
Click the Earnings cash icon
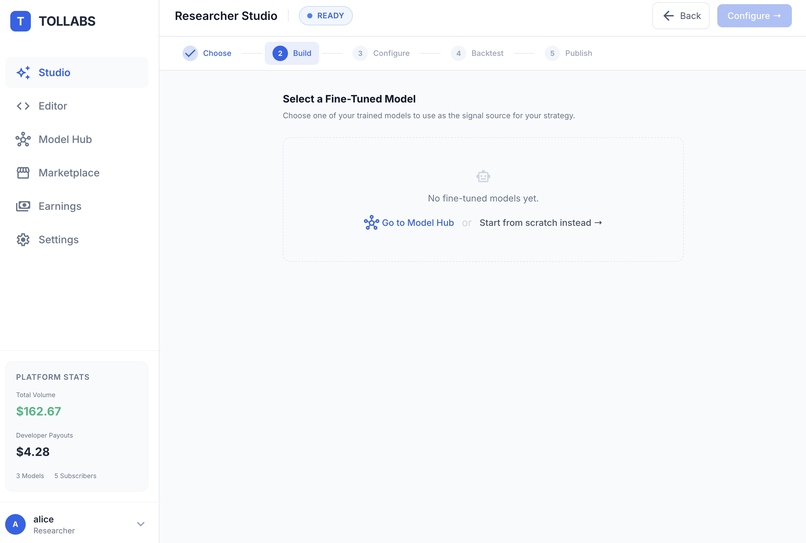tap(23, 206)
